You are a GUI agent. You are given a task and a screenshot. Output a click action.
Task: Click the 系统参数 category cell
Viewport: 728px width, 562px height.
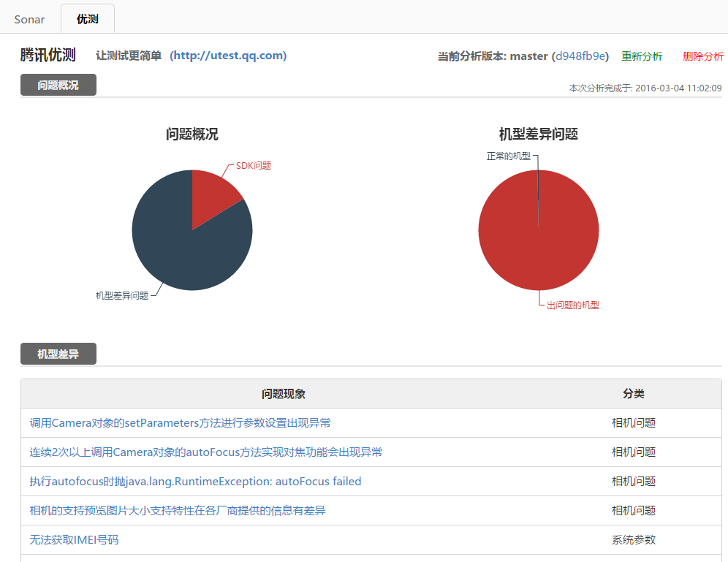pos(634,540)
